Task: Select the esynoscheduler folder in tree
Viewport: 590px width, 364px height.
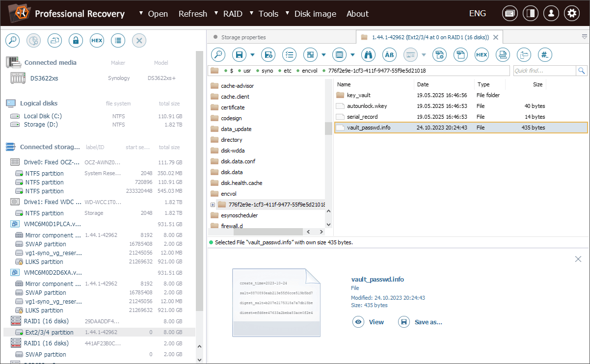Action: point(239,215)
